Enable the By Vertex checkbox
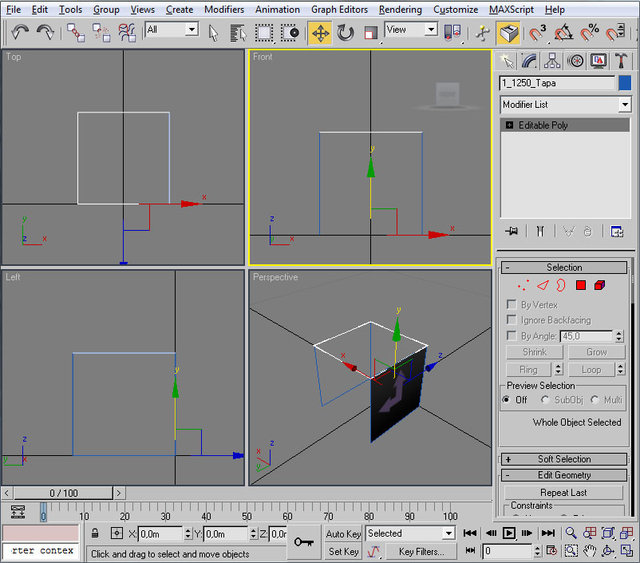Image resolution: width=640 pixels, height=563 pixels. pyautogui.click(x=512, y=304)
